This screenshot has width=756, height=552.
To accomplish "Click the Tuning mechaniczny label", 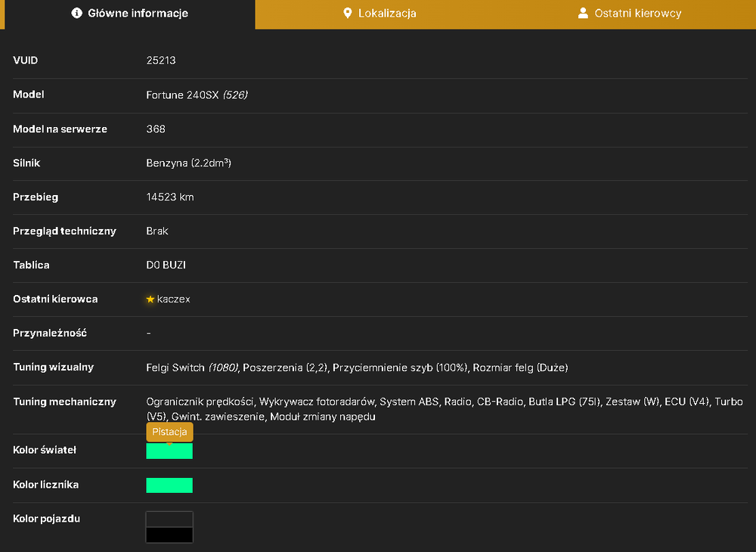I will pyautogui.click(x=64, y=402).
